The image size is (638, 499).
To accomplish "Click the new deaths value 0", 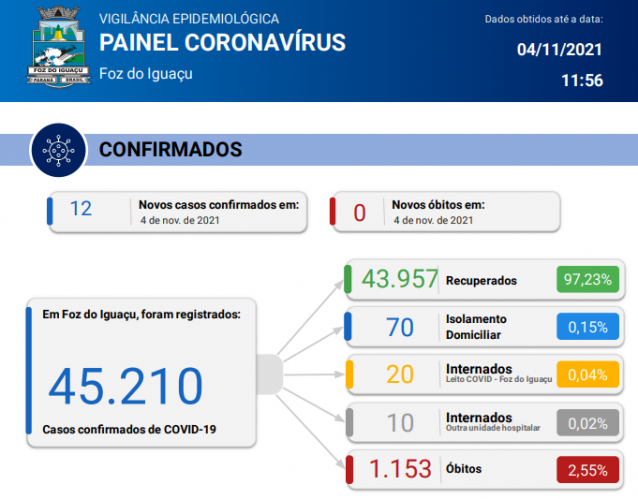I will [359, 213].
